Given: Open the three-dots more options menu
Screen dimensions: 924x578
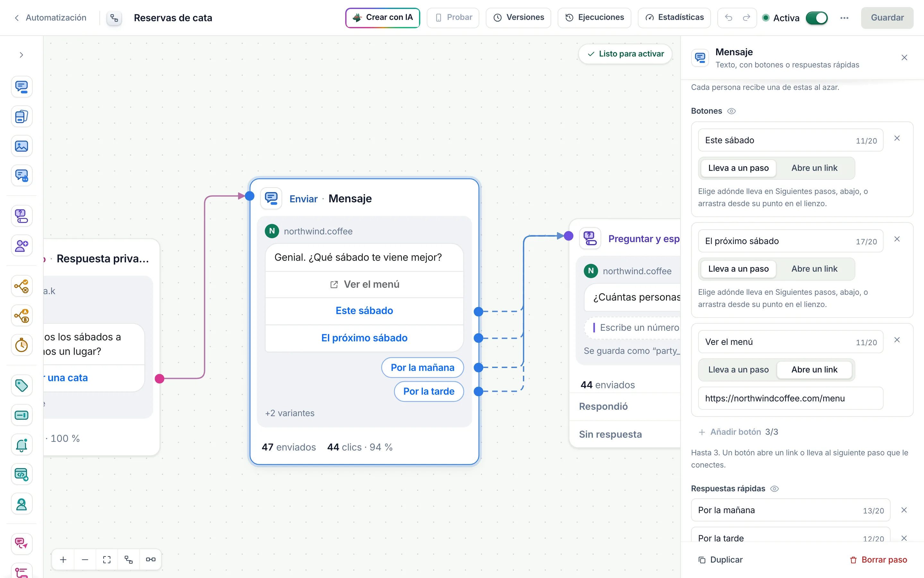Looking at the screenshot, I should click(844, 18).
